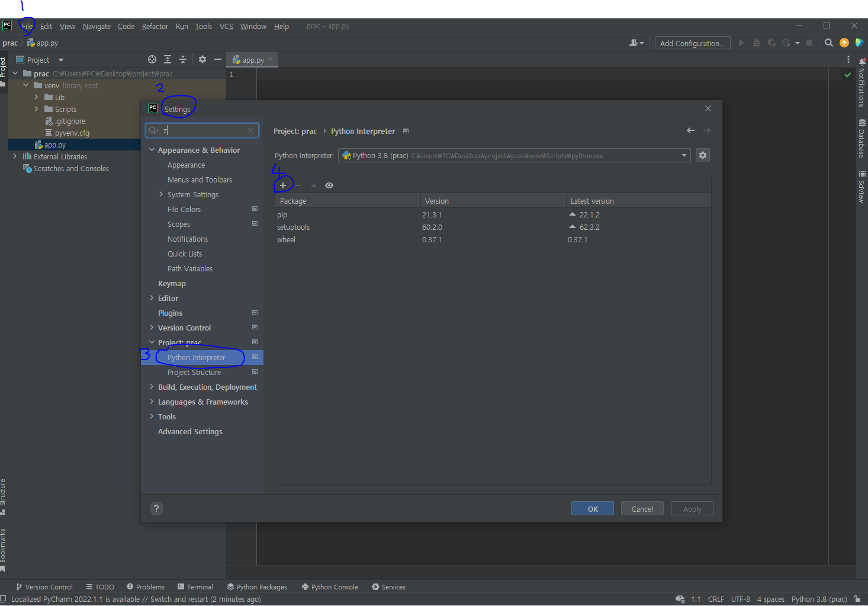Expand the Tools settings section
This screenshot has width=868, height=606.
coord(152,416)
